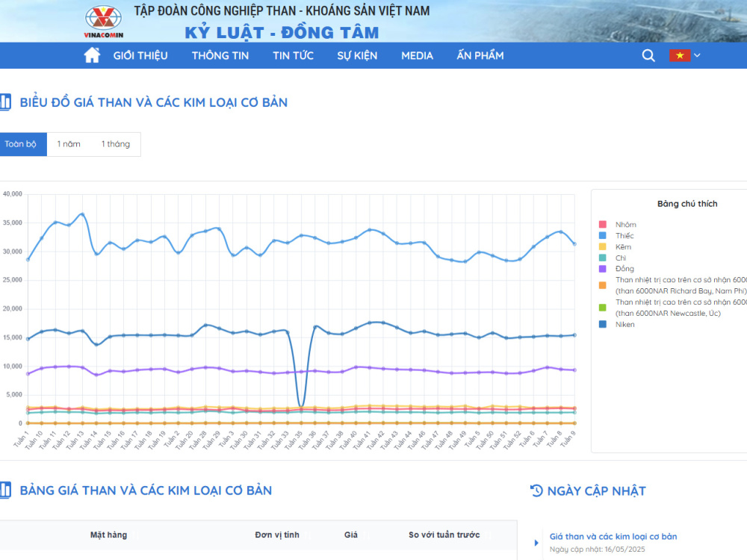Click the KỶ LUẬT - ĐỒNG TÂM banner slogan
Viewport: 747px width, 560px height.
[x=282, y=32]
